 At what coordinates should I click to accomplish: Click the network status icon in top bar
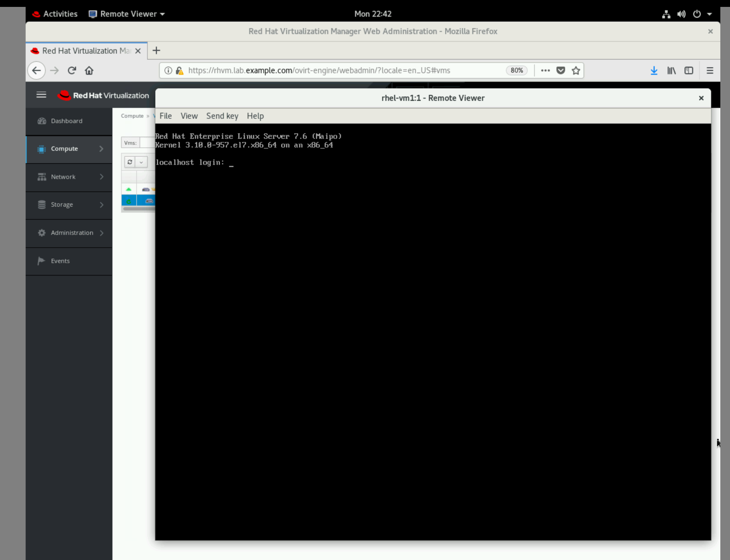[x=666, y=14]
